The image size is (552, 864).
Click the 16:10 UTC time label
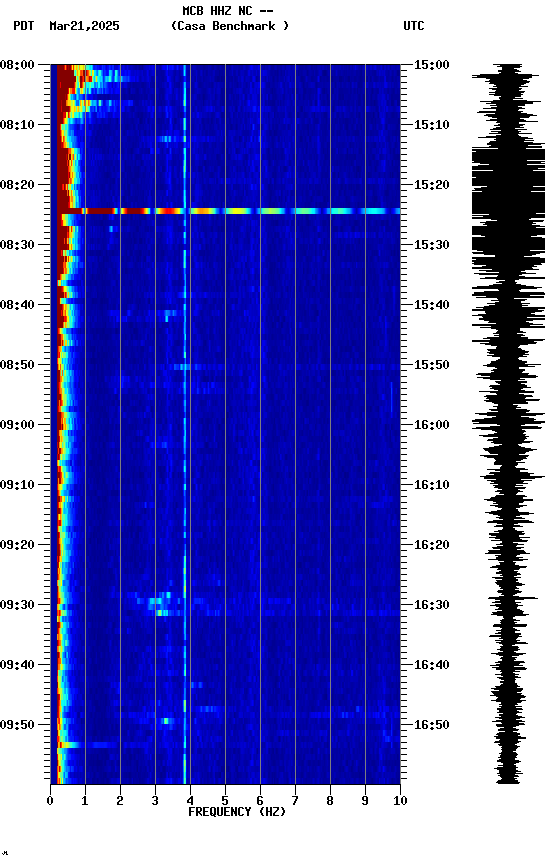[x=431, y=485]
